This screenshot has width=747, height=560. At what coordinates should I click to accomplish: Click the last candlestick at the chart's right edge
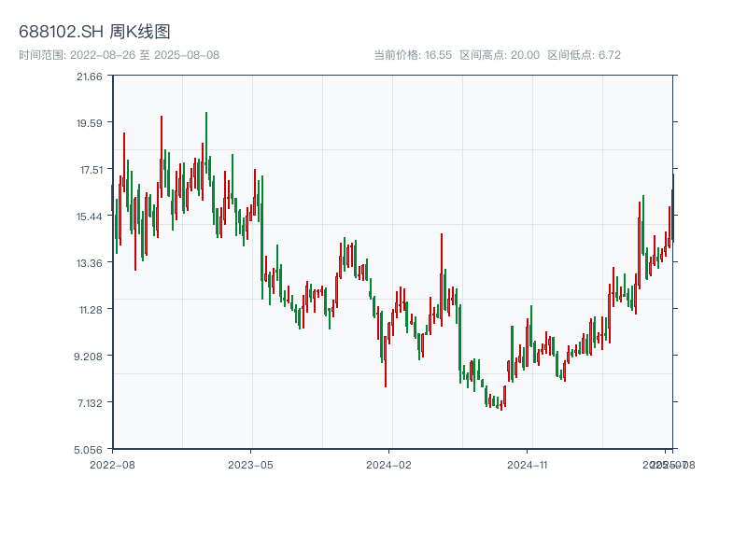tap(673, 208)
